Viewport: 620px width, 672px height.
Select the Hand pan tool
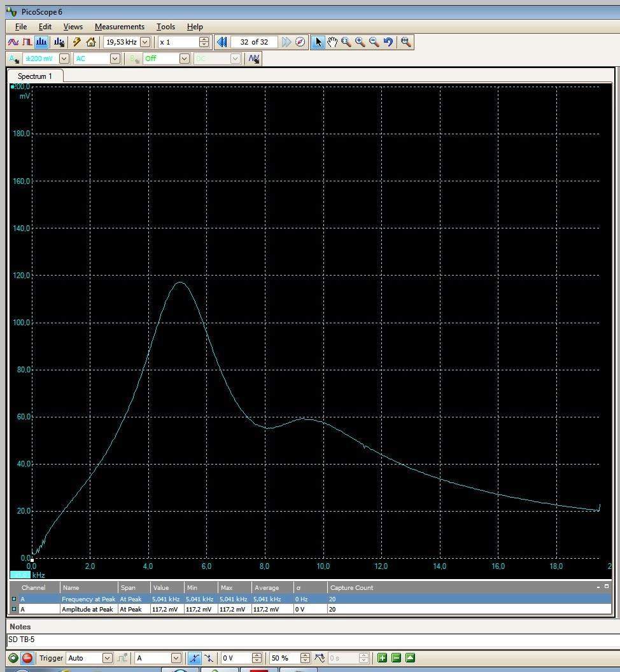pyautogui.click(x=332, y=42)
